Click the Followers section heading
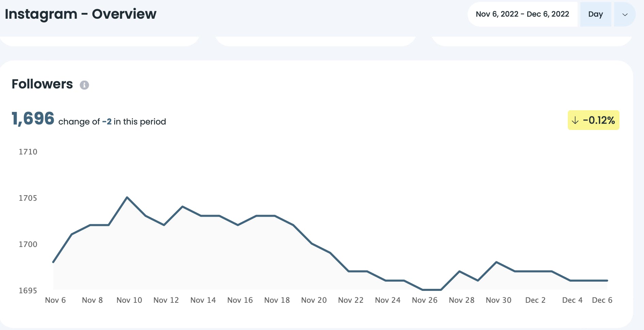Image resolution: width=644 pixels, height=330 pixels. pyautogui.click(x=42, y=84)
